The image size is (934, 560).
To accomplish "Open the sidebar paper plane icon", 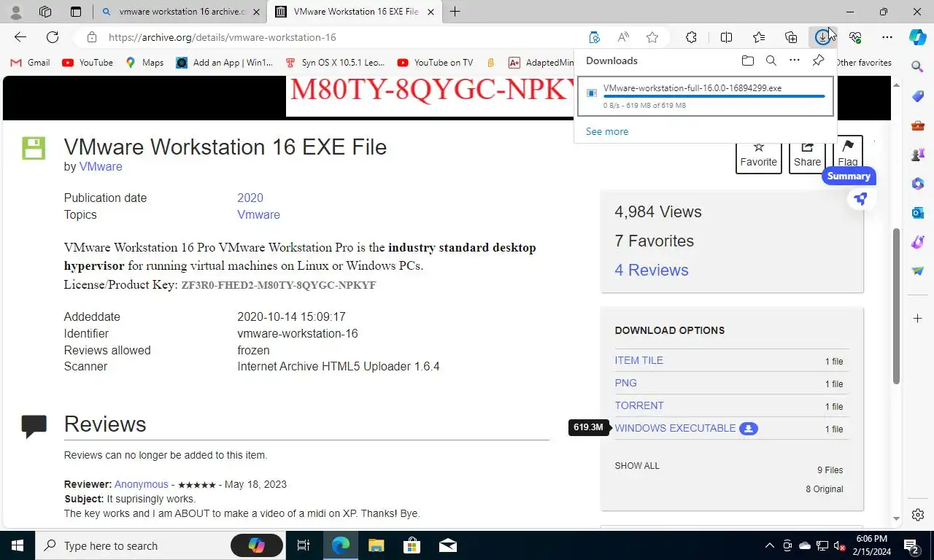I will click(x=918, y=271).
